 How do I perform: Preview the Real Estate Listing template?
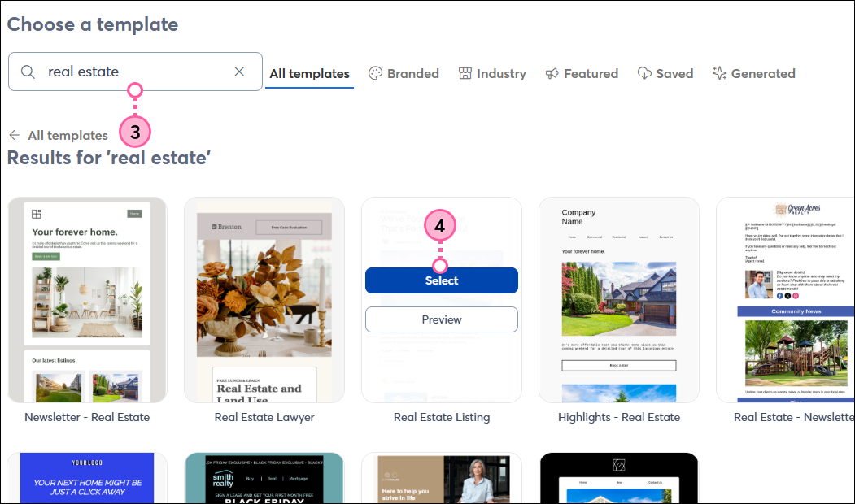(x=441, y=319)
